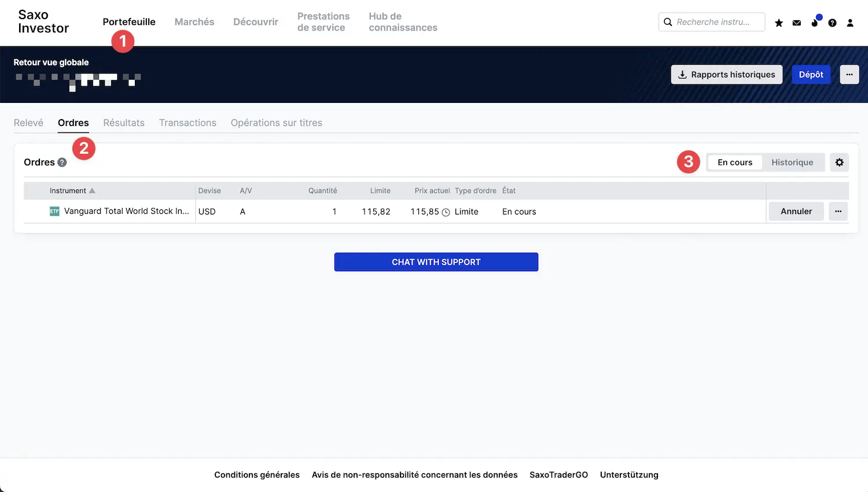This screenshot has width=868, height=492.
Task: Sort by Instrument column arrow
Action: [92, 190]
